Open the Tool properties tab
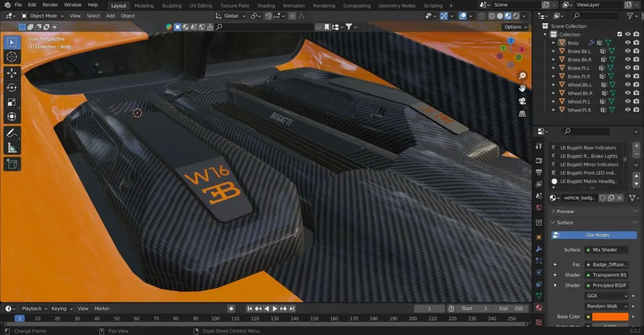 click(539, 146)
